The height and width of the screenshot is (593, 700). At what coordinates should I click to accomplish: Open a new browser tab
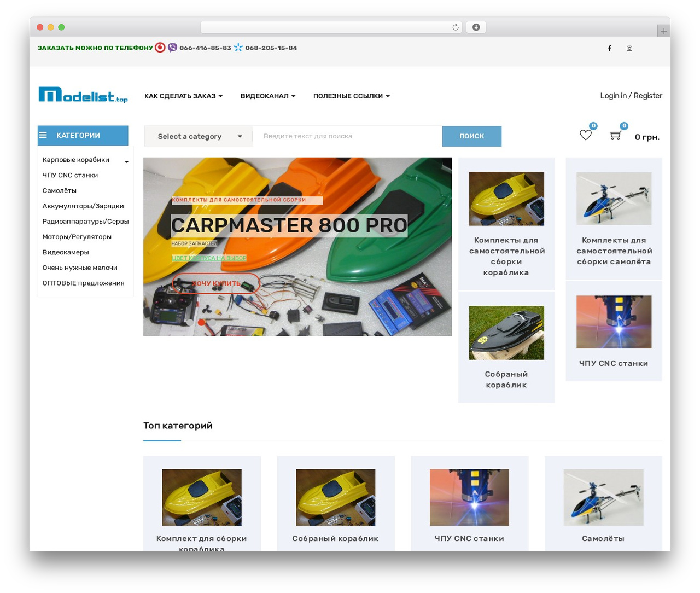point(663,31)
